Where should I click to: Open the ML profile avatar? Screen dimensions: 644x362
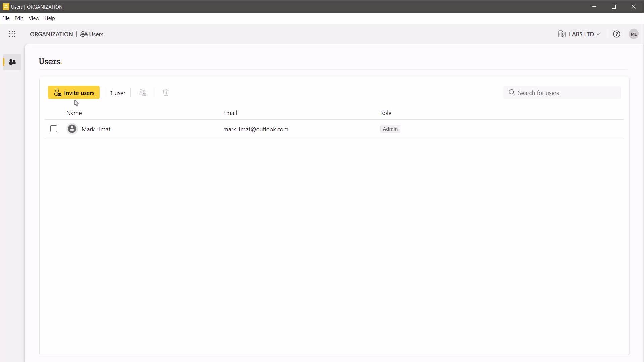pos(633,34)
